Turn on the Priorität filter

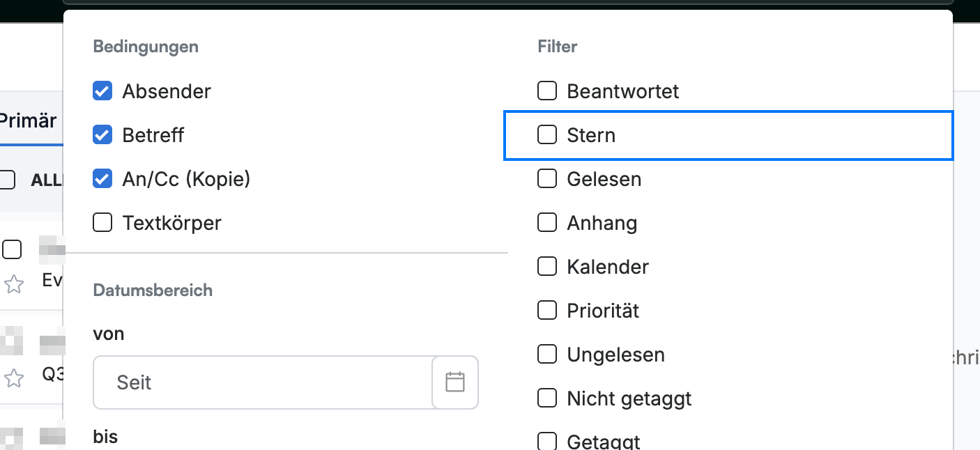[547, 311]
